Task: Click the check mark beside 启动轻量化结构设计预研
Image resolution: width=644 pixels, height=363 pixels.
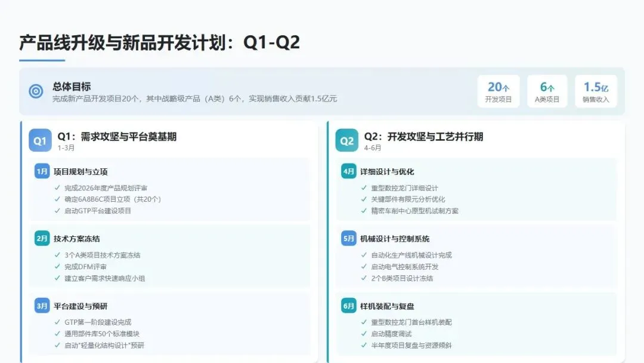Action: [x=57, y=345]
